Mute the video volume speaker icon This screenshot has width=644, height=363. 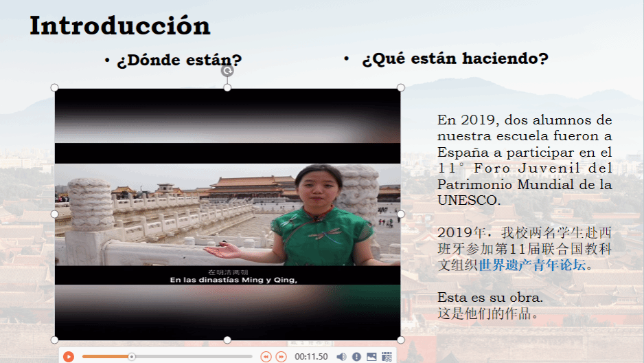[341, 357]
